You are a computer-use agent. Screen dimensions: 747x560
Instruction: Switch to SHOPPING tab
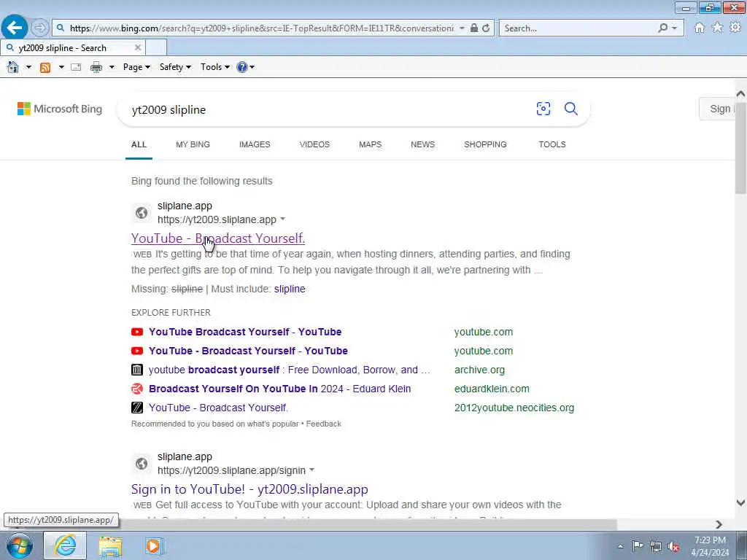point(485,144)
